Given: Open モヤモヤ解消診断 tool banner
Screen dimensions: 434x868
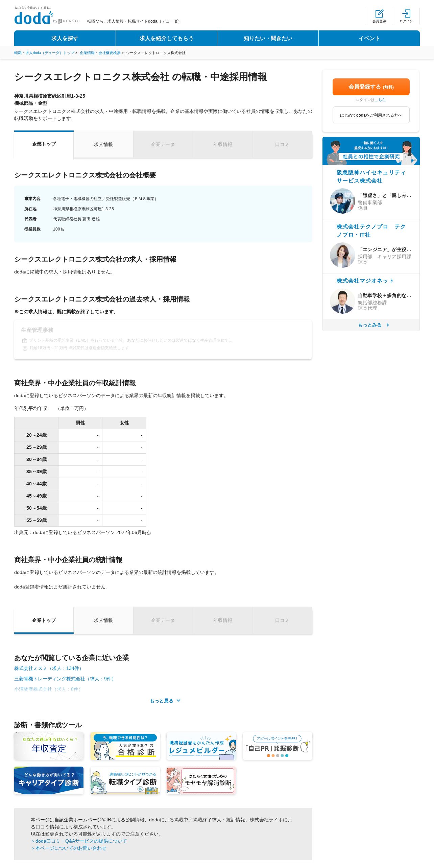Looking at the screenshot, I should point(201,780).
